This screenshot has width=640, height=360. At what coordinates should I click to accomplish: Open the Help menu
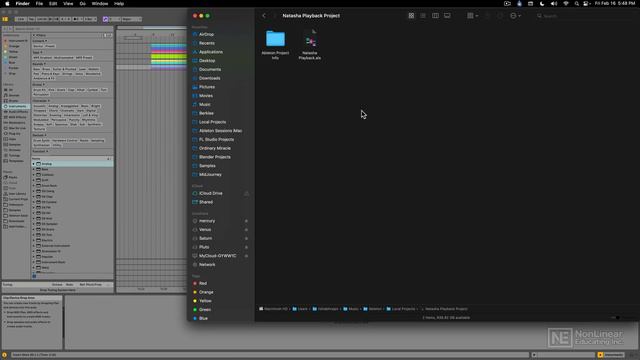pyautogui.click(x=119, y=4)
